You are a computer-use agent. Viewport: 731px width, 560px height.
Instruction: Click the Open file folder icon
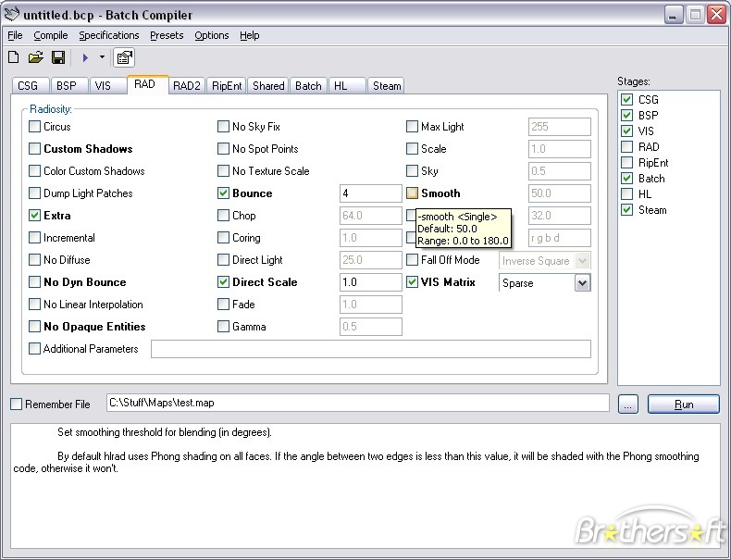pos(36,57)
